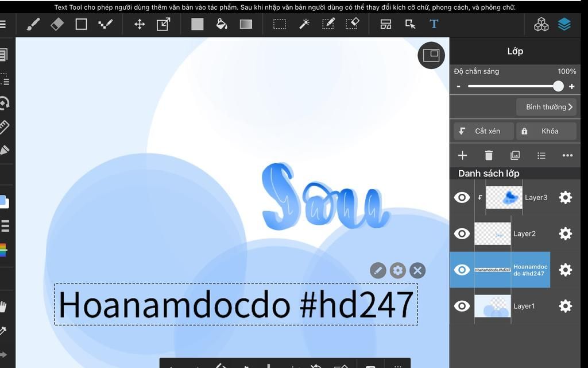Image resolution: width=588 pixels, height=368 pixels.
Task: Select the Select Pen tool
Action: point(328,24)
